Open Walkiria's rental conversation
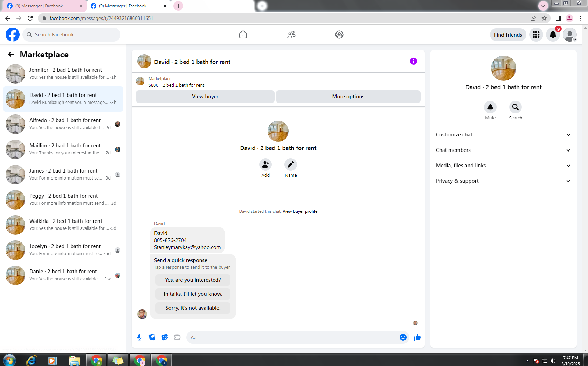The image size is (588, 366). tap(63, 225)
